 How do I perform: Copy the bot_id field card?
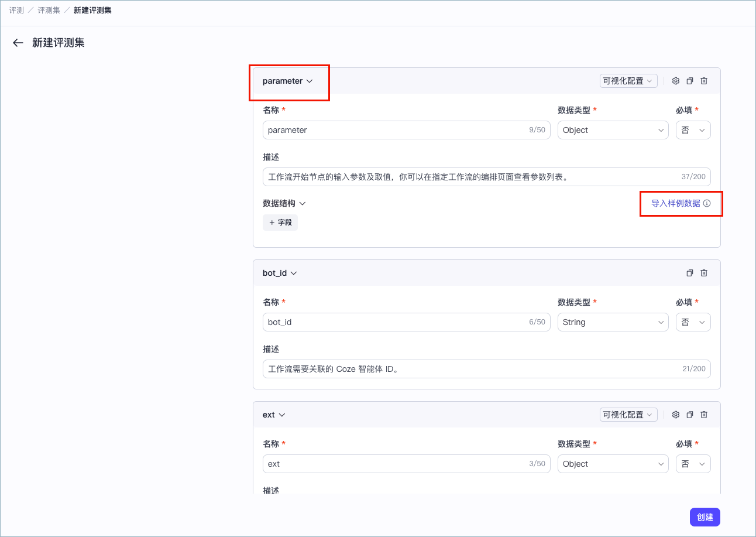[x=690, y=273]
